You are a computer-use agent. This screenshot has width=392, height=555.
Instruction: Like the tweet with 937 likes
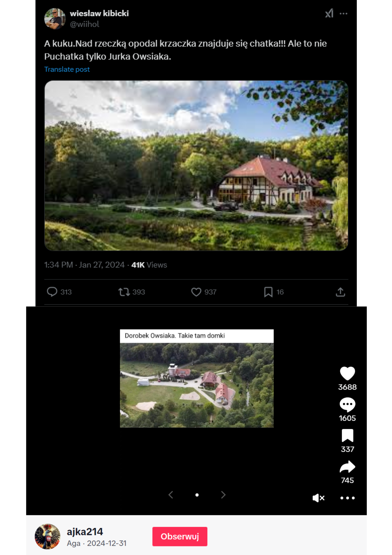pyautogui.click(x=196, y=292)
